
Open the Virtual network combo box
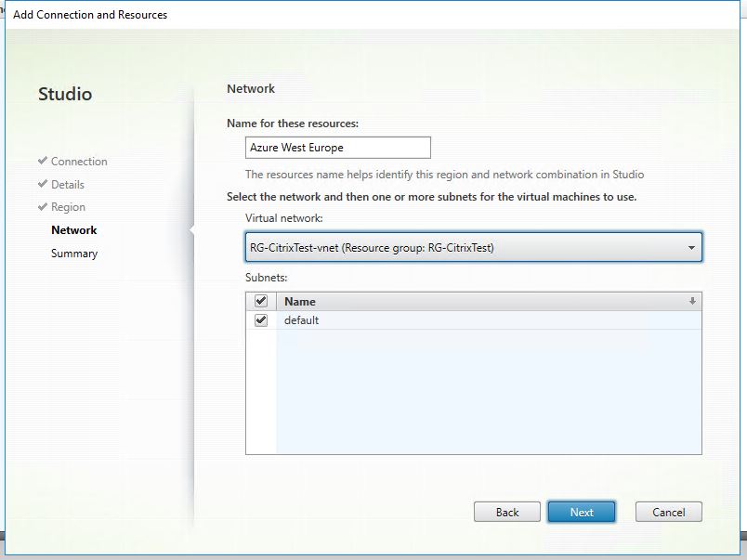point(465,248)
